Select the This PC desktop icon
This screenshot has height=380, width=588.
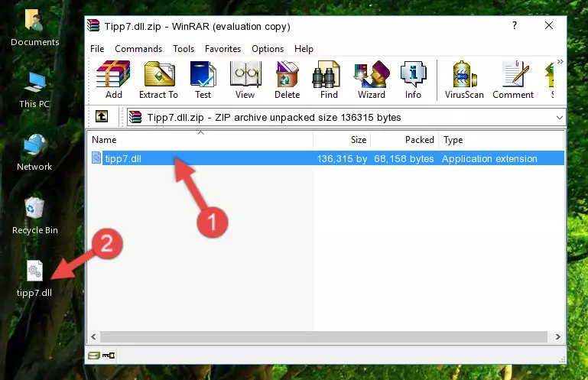click(34, 90)
